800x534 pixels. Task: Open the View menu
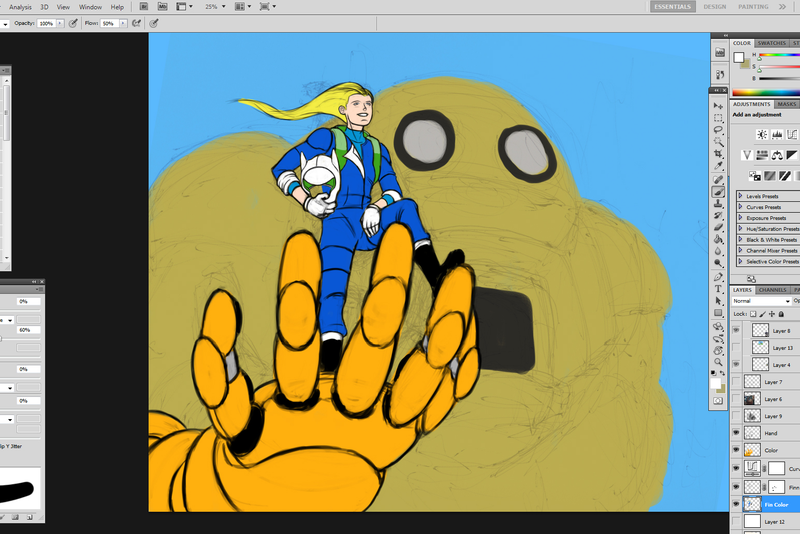point(63,7)
